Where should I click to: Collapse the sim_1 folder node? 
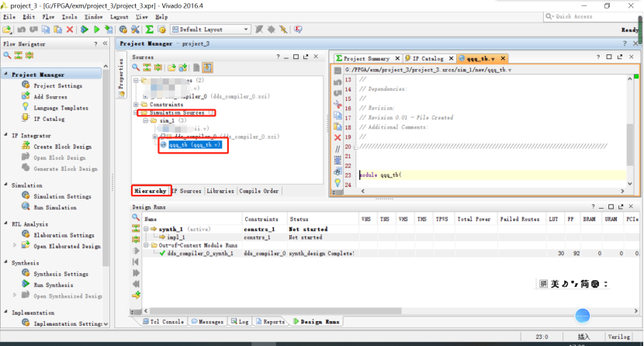tap(145, 121)
